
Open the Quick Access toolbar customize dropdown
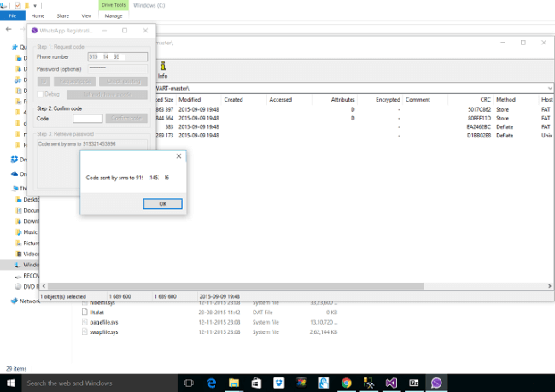(35, 6)
